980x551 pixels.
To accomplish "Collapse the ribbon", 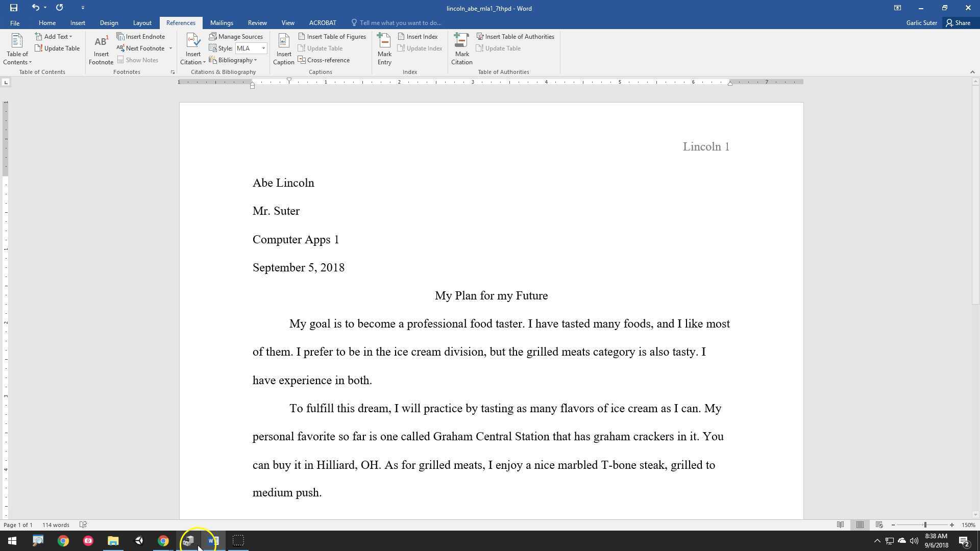I will point(972,72).
